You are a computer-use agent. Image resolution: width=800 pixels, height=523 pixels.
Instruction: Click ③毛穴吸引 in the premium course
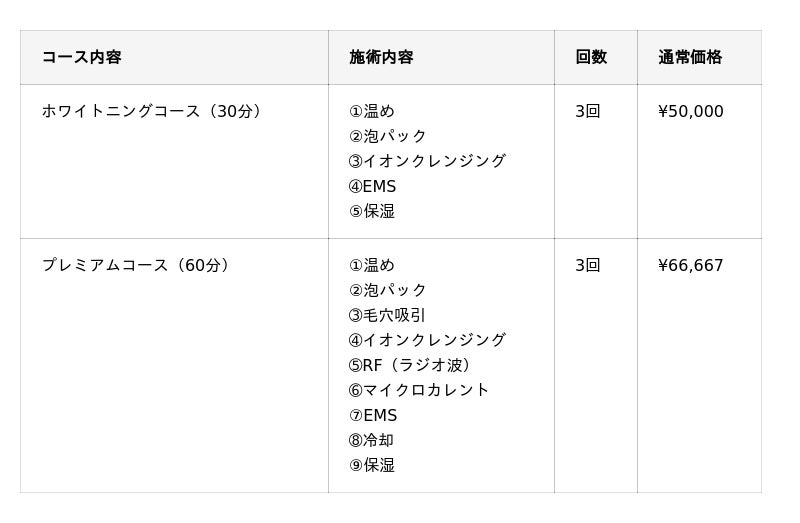(x=387, y=315)
